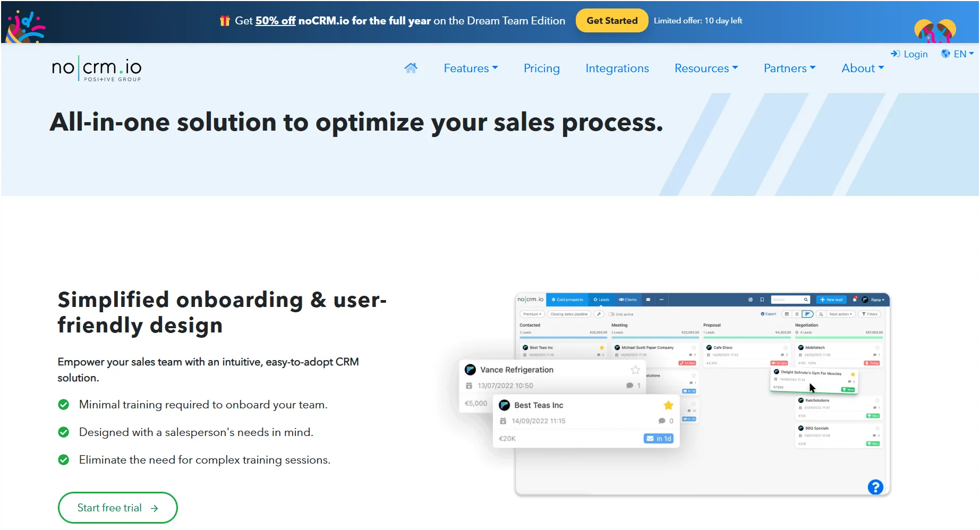Image resolution: width=980 pixels, height=530 pixels.
Task: Click the gift icon in promo banner
Action: (225, 21)
